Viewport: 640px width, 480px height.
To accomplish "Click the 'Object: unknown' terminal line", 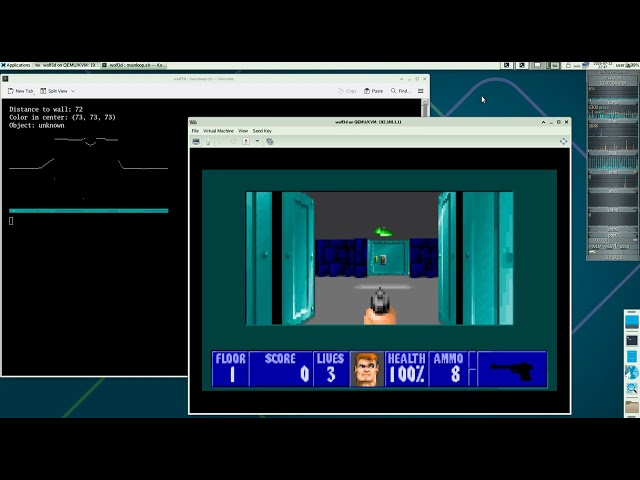I will (x=37, y=125).
